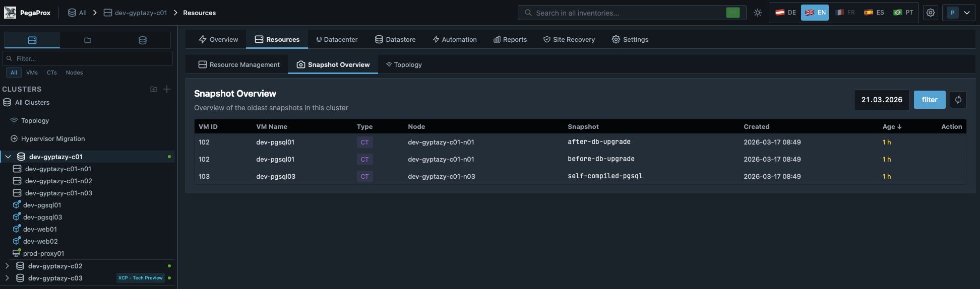Screen dimensions: 980x289
Task: Click the refresh snapshots icon button
Action: pyautogui.click(x=958, y=100)
